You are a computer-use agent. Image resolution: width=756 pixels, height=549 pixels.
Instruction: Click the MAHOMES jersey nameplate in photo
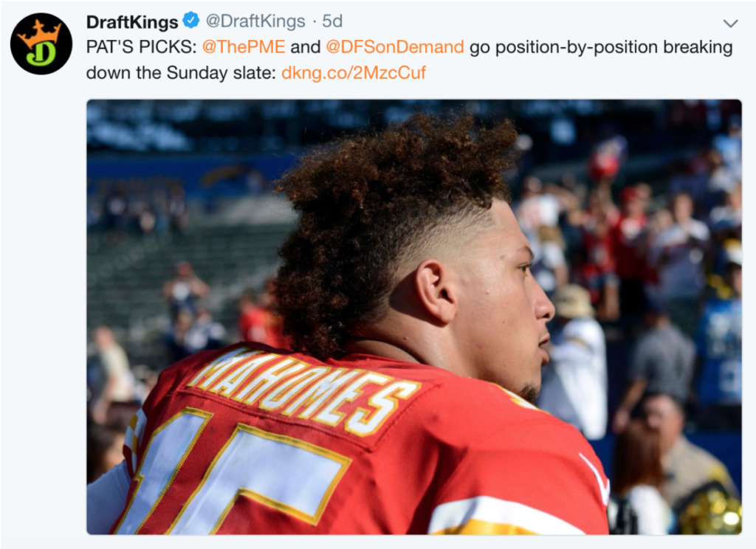(x=305, y=390)
